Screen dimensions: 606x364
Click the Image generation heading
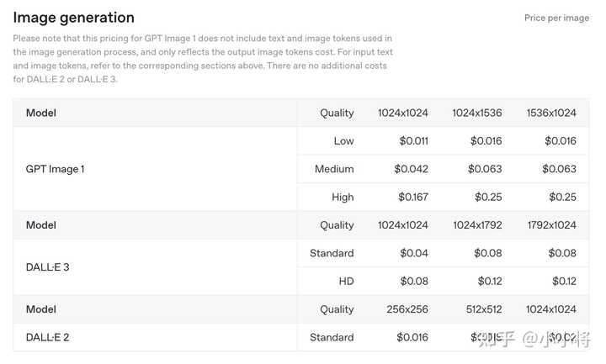(73, 17)
